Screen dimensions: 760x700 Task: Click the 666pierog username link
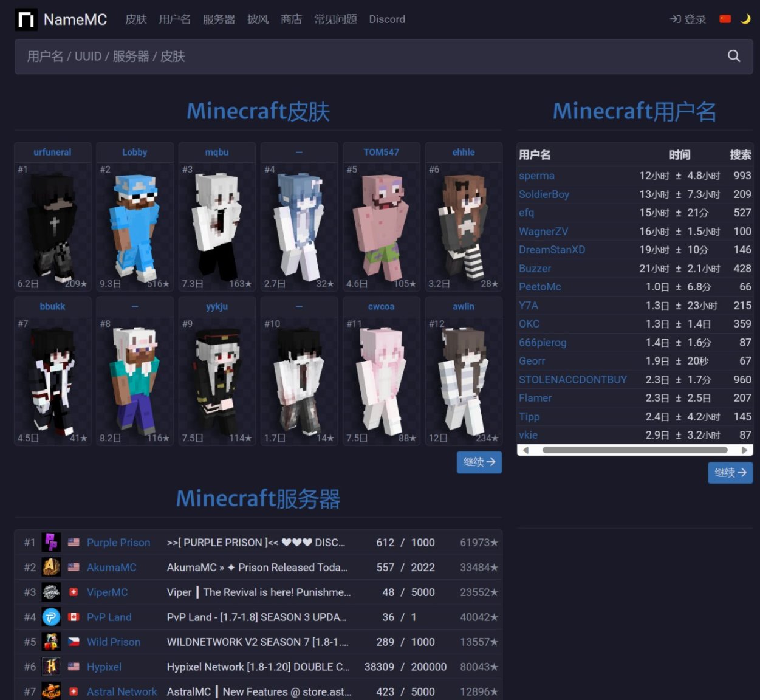click(x=543, y=343)
